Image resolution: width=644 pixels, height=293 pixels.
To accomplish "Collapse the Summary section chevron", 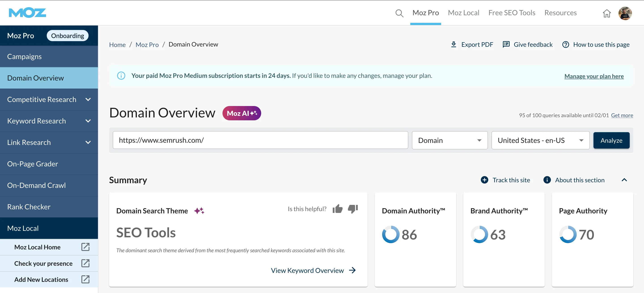I will [624, 180].
